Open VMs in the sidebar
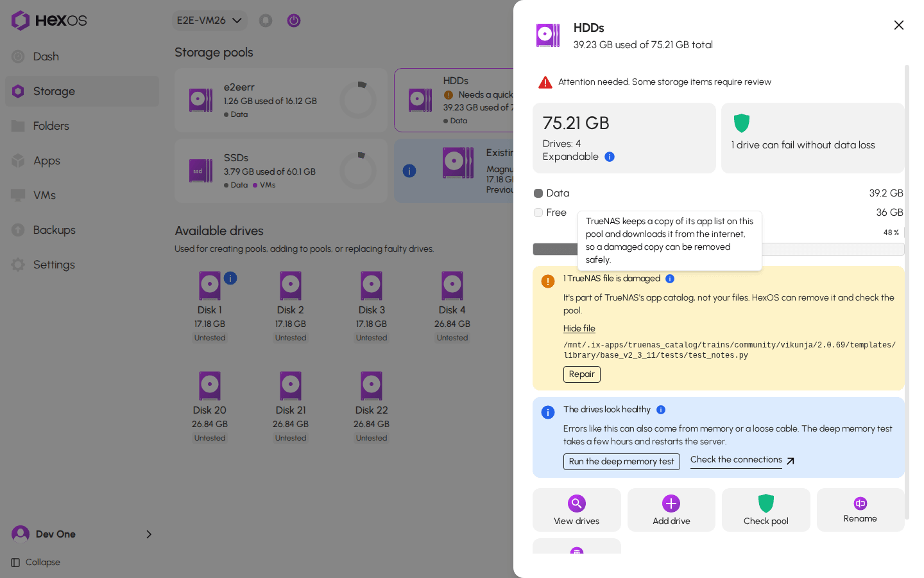The width and height of the screenshot is (924, 578). click(x=81, y=195)
